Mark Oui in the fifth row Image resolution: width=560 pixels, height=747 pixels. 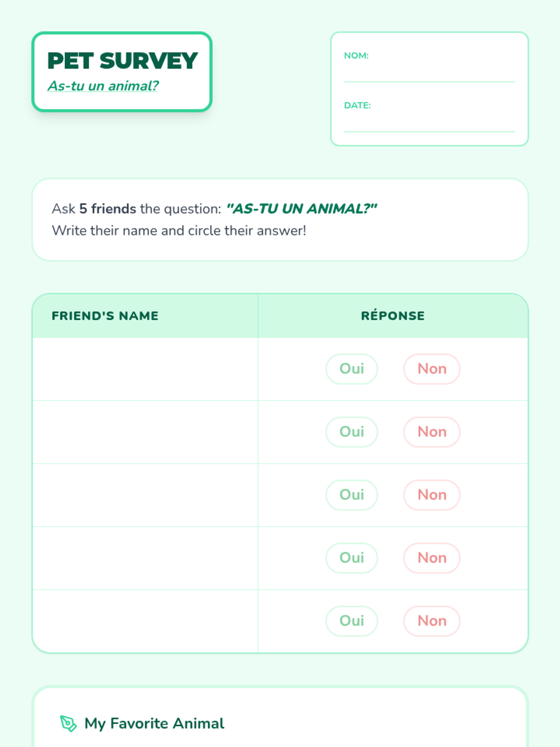[351, 621]
